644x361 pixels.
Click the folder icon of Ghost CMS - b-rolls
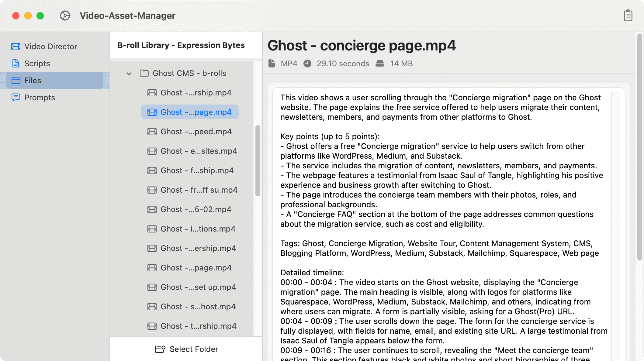click(x=144, y=73)
